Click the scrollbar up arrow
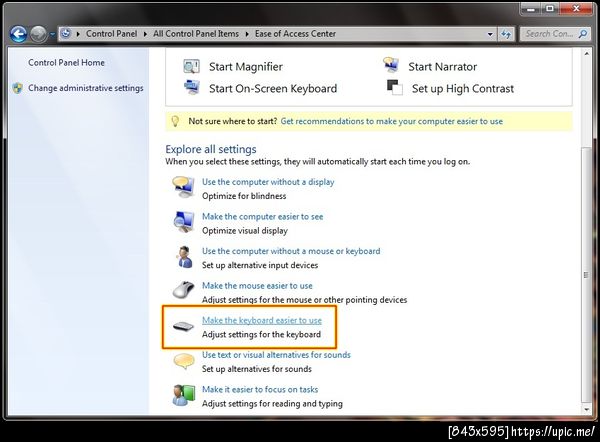Image resolution: width=600 pixels, height=442 pixels. 587,54
